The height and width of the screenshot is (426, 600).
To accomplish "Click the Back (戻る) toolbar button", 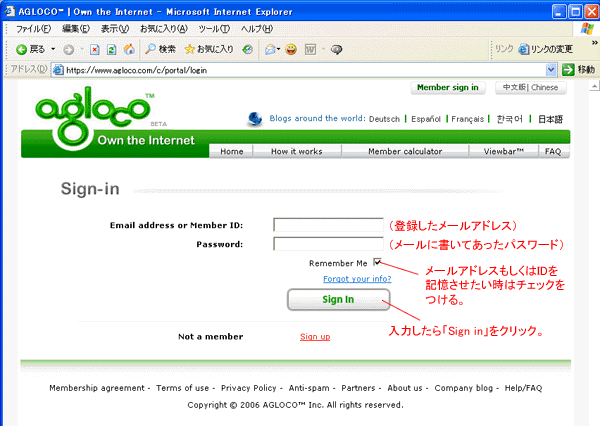I will click(29, 49).
